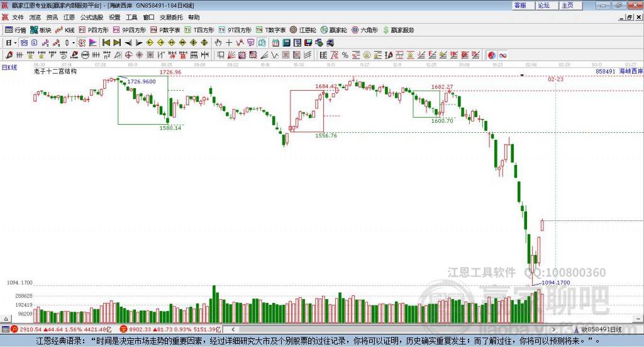Click the red floppy disk save icon
Image resolution: width=644 pixels, height=347 pixels.
308,42
